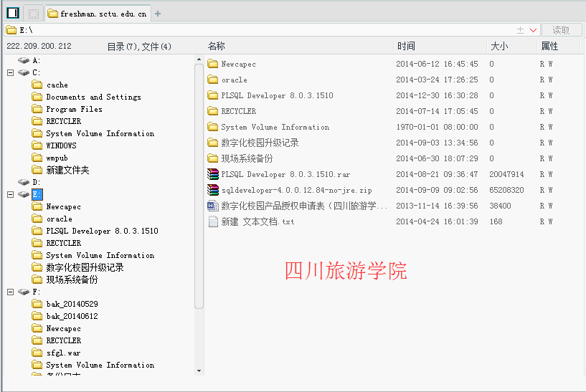Image resolution: width=586 pixels, height=392 pixels.
Task: Sort by the 大小 column header
Action: 499,46
